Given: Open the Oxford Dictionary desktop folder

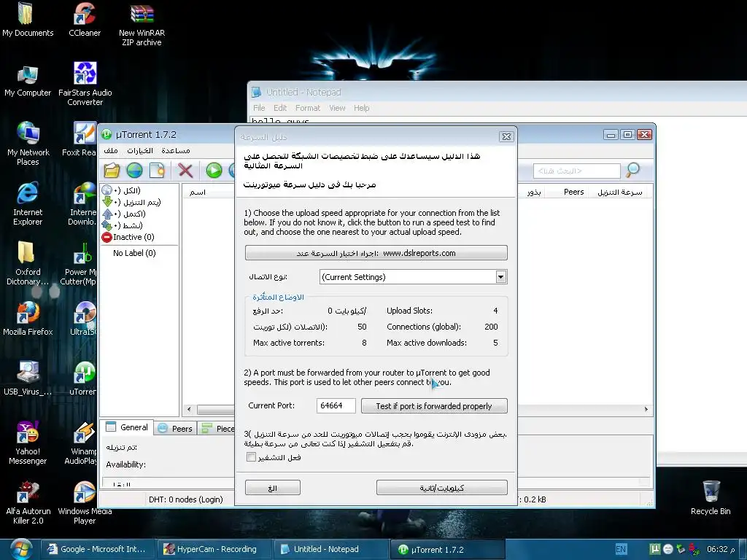Looking at the screenshot, I should 27,262.
